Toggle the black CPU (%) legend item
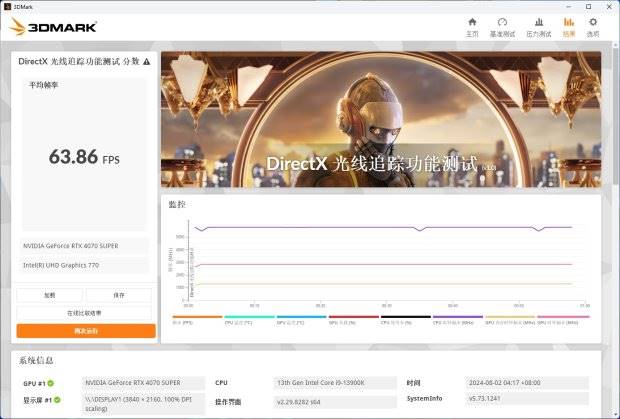 click(406, 320)
